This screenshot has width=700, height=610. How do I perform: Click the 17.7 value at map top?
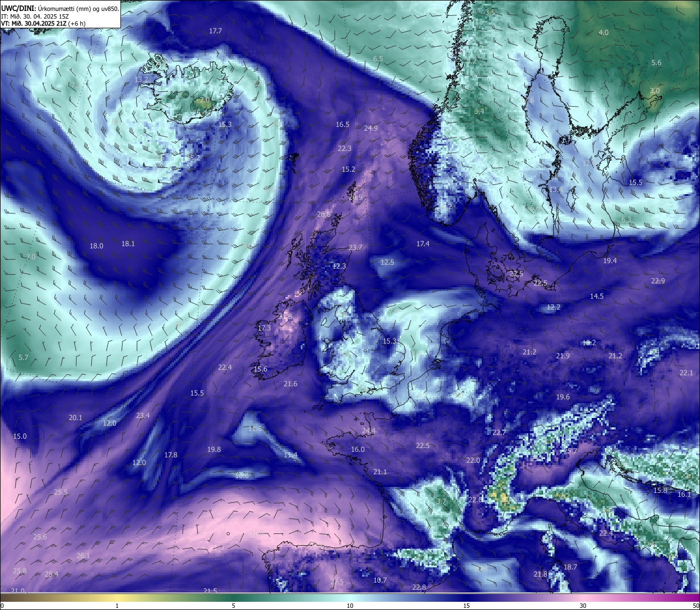215,31
